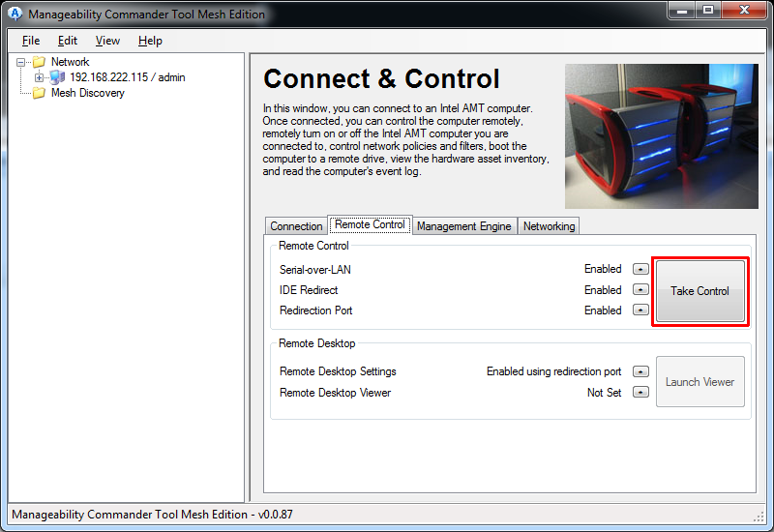Switch to the Management Engine tab
This screenshot has height=532, width=774.
pos(464,226)
